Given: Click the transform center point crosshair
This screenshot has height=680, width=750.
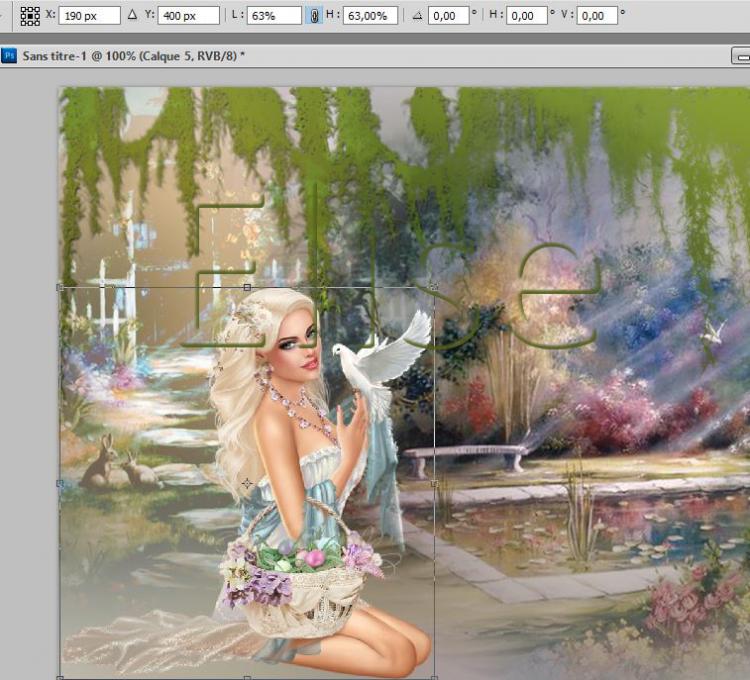Looking at the screenshot, I should pyautogui.click(x=247, y=483).
